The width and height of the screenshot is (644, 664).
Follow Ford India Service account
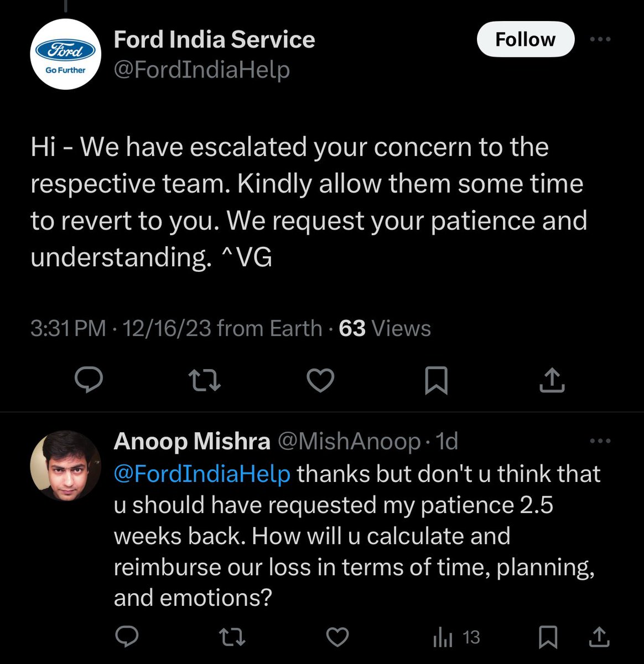point(525,39)
